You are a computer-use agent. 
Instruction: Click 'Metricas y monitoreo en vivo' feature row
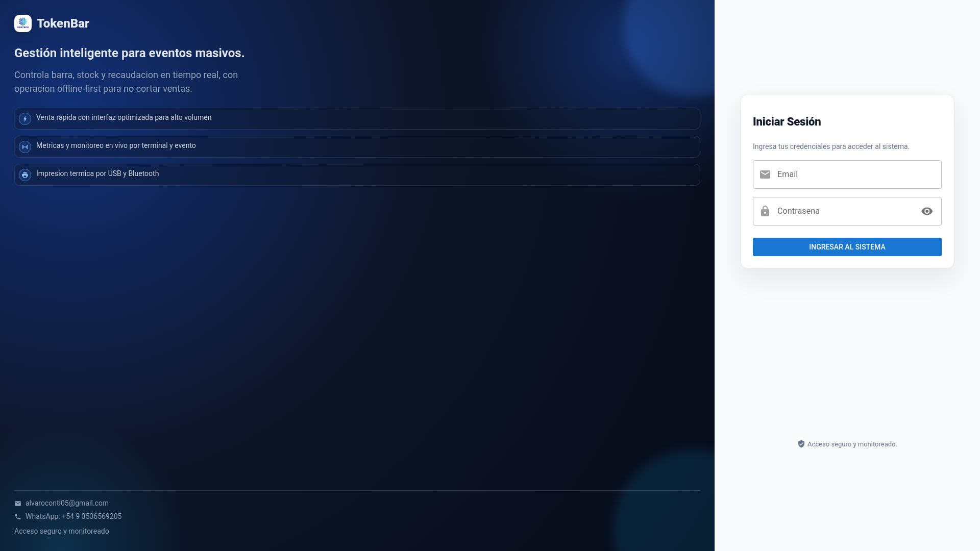357,146
